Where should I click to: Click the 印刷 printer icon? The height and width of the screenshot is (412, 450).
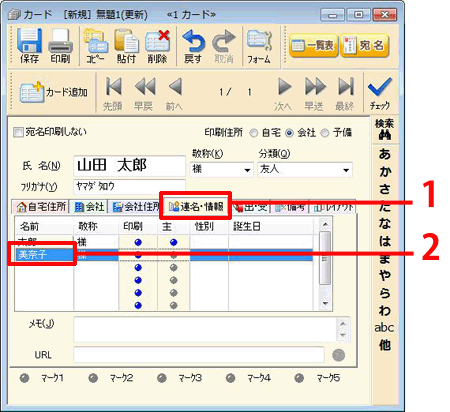(x=60, y=41)
